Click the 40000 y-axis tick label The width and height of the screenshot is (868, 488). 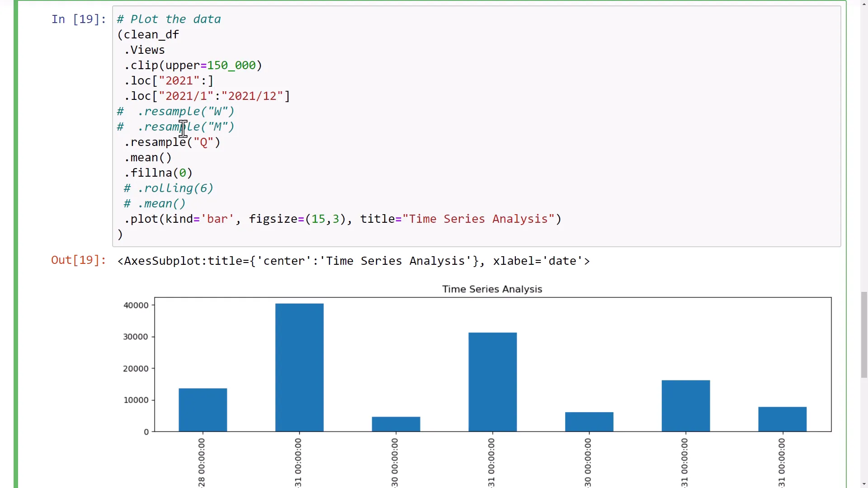pos(135,305)
